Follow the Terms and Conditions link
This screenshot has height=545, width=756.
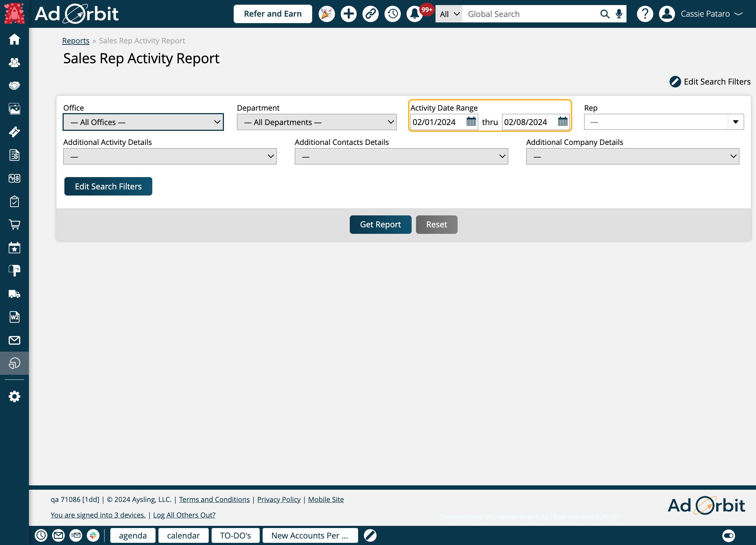(x=214, y=499)
